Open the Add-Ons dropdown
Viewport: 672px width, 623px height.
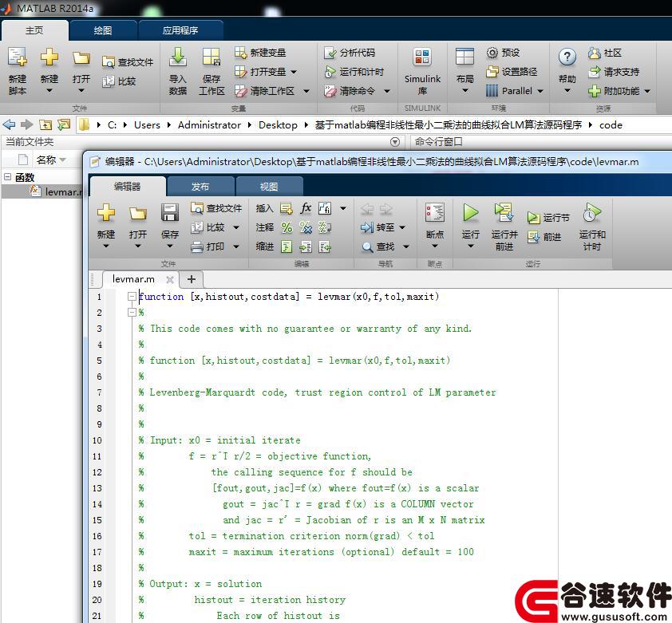click(647, 91)
